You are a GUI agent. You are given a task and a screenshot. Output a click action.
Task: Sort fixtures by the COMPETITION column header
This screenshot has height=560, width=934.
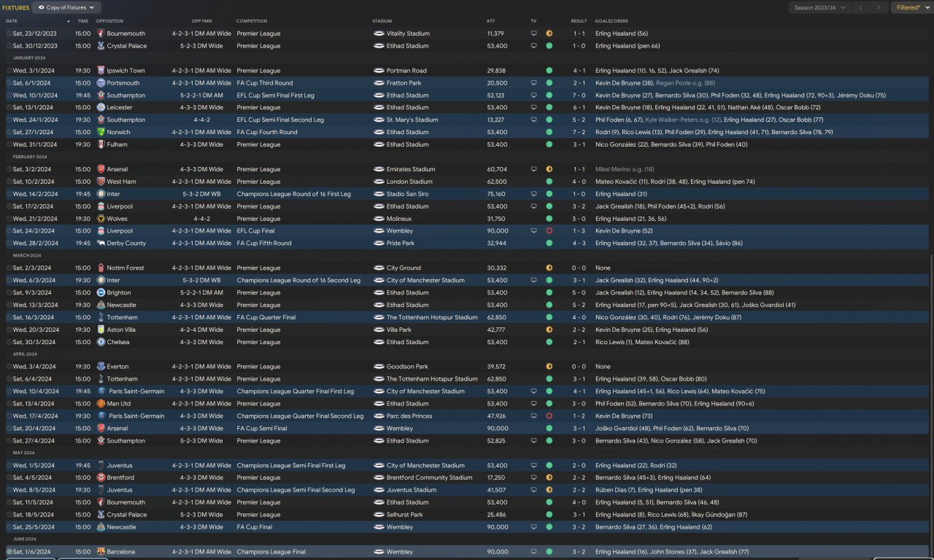pos(252,21)
